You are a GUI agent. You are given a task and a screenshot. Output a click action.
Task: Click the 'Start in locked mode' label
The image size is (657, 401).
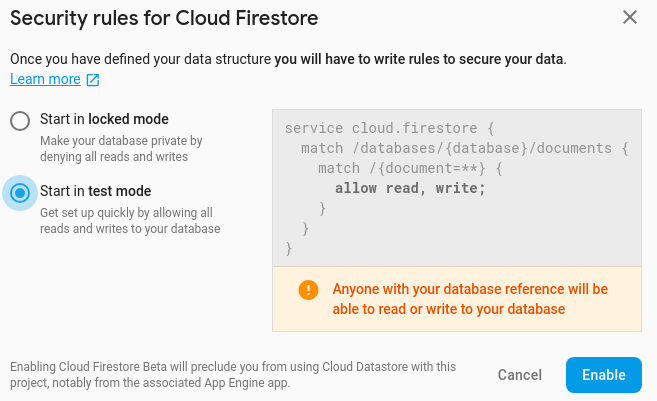[x=104, y=119]
